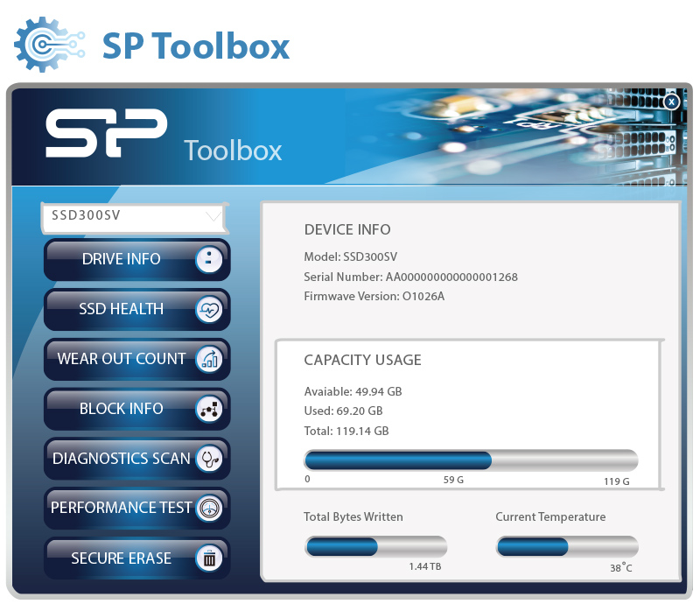
Task: Click the large SP logo in banner
Action: (106, 133)
